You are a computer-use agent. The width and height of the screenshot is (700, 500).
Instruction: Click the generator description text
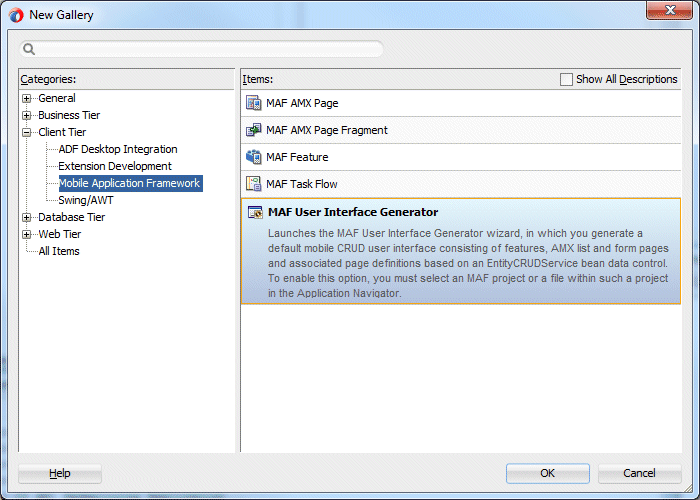(x=468, y=263)
